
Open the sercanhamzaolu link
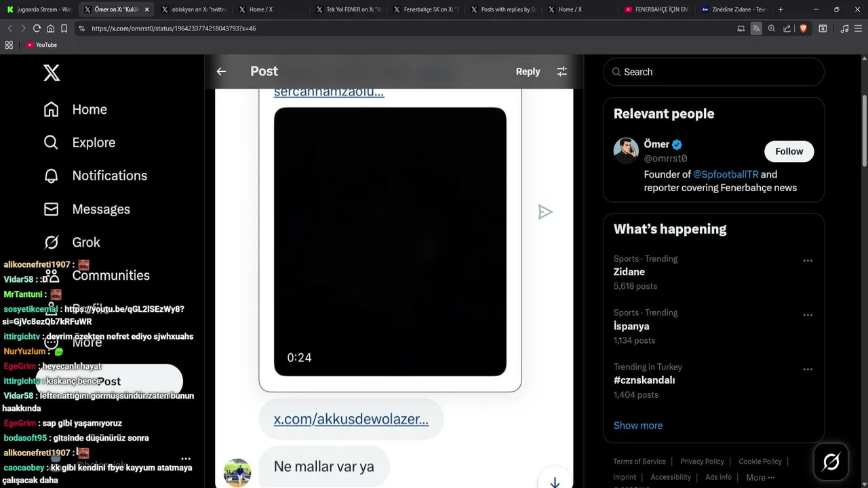pyautogui.click(x=329, y=92)
